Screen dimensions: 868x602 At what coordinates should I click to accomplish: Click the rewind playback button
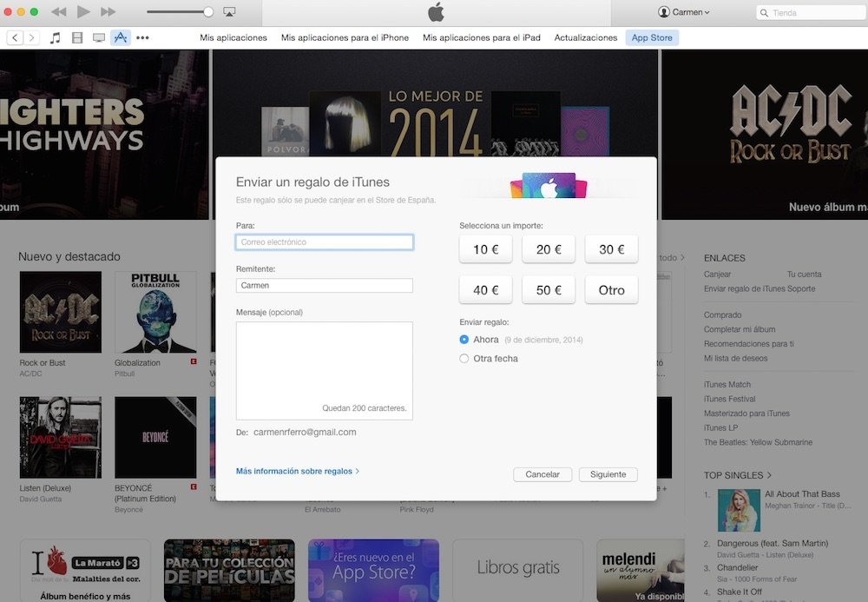coord(59,11)
